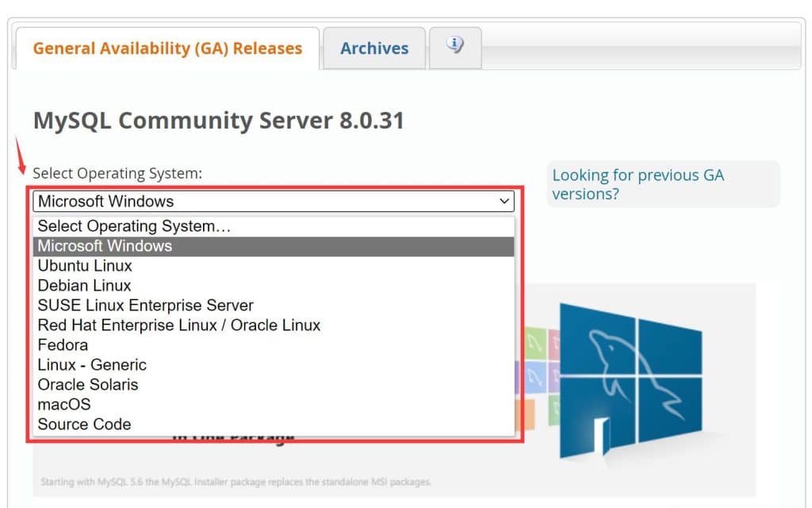The image size is (812, 508).
Task: Choose SUSE Linux Enterprise Server option
Action: tap(146, 306)
